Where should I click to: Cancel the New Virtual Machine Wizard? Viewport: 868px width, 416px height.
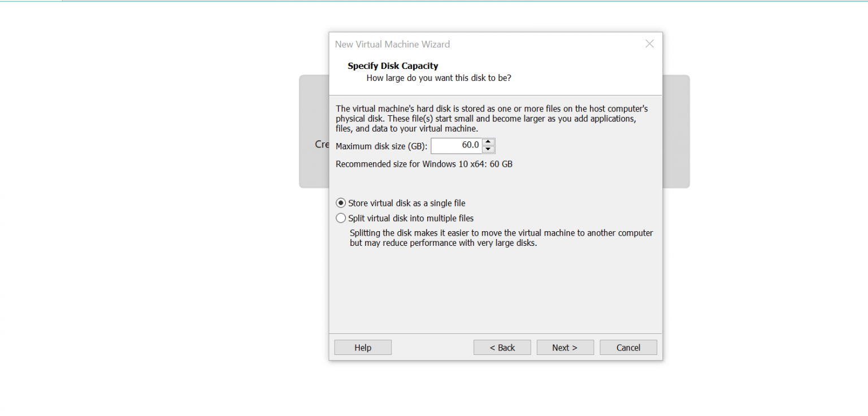628,347
